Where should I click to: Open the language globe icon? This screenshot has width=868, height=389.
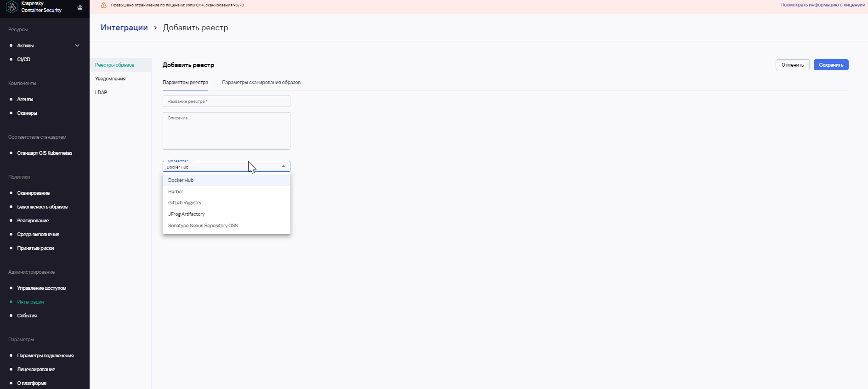[80, 8]
